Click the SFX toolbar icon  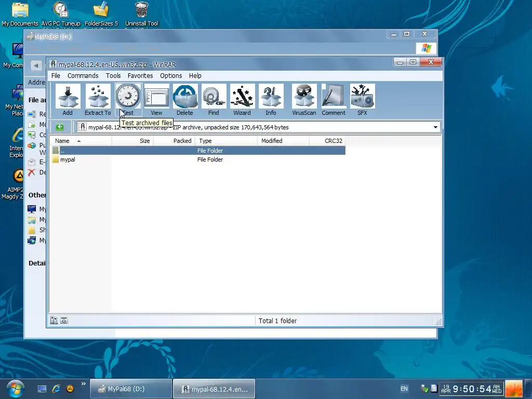(x=362, y=100)
